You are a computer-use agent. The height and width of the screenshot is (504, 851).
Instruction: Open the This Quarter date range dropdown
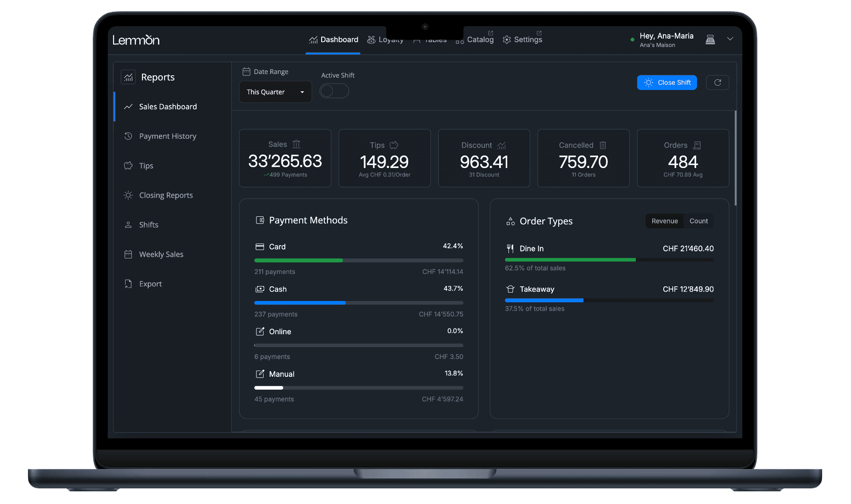[x=276, y=92]
